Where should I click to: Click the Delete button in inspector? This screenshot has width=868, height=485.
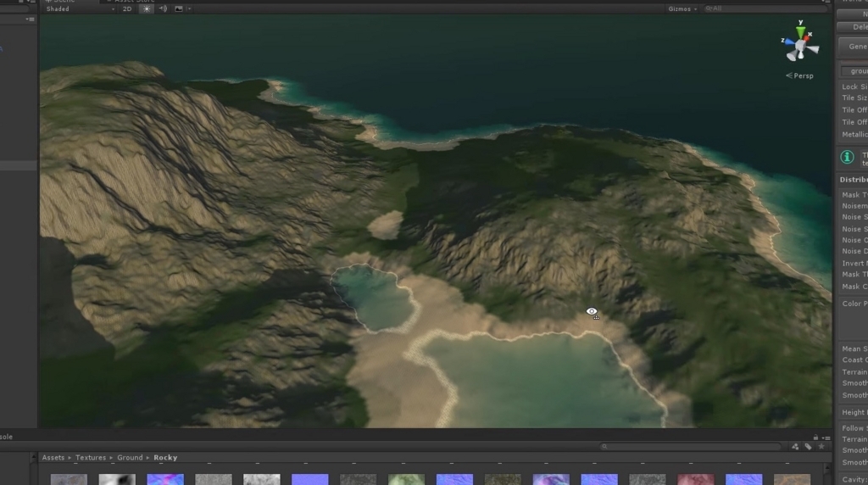pos(853,26)
